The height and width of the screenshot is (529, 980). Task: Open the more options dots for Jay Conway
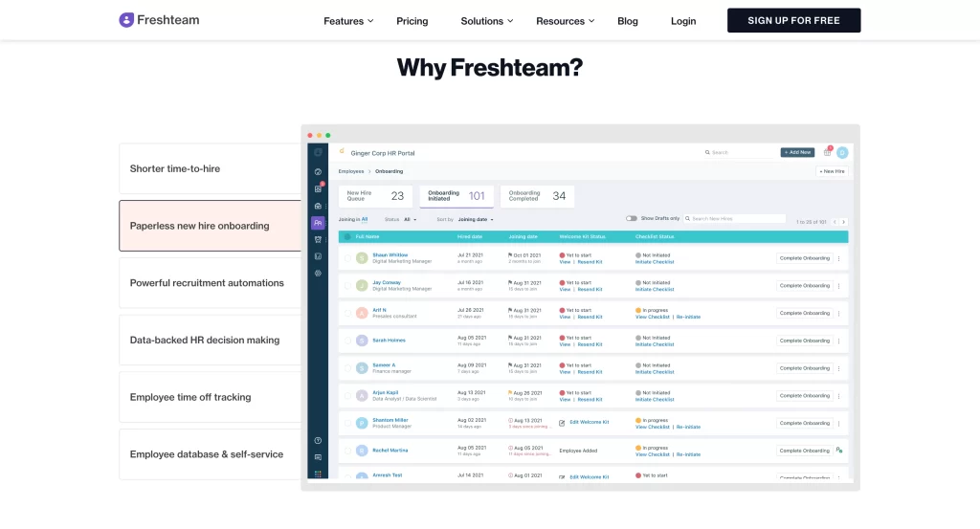[838, 285]
